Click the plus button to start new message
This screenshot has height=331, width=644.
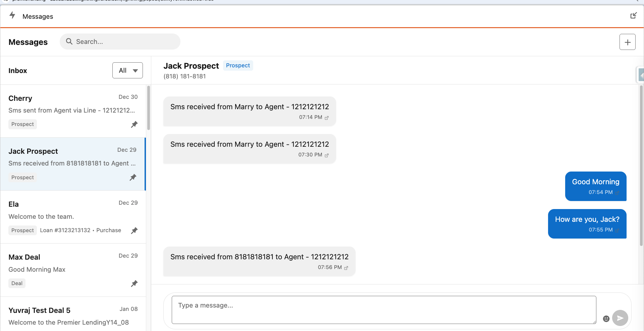[627, 42]
